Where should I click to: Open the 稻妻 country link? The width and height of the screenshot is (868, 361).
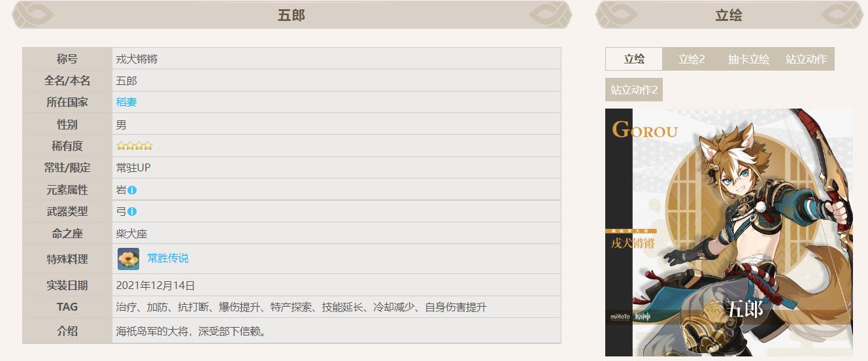pos(127,102)
